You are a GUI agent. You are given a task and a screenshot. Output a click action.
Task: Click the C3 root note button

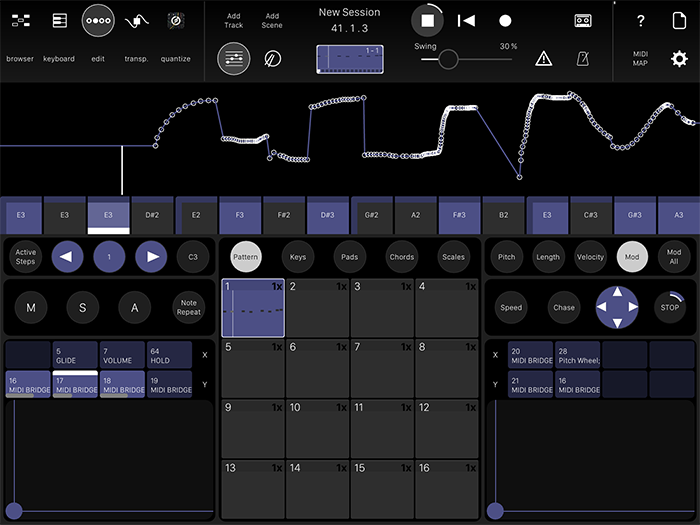[x=193, y=257]
